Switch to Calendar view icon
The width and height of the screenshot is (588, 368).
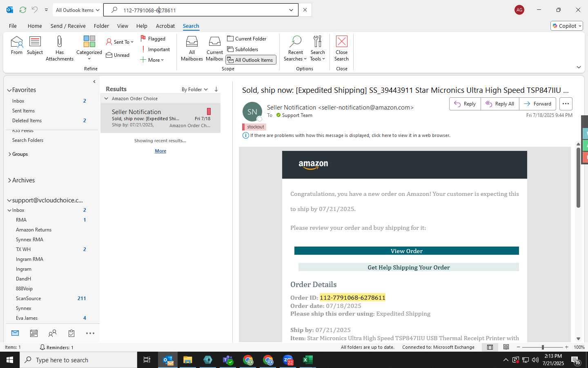tap(34, 333)
